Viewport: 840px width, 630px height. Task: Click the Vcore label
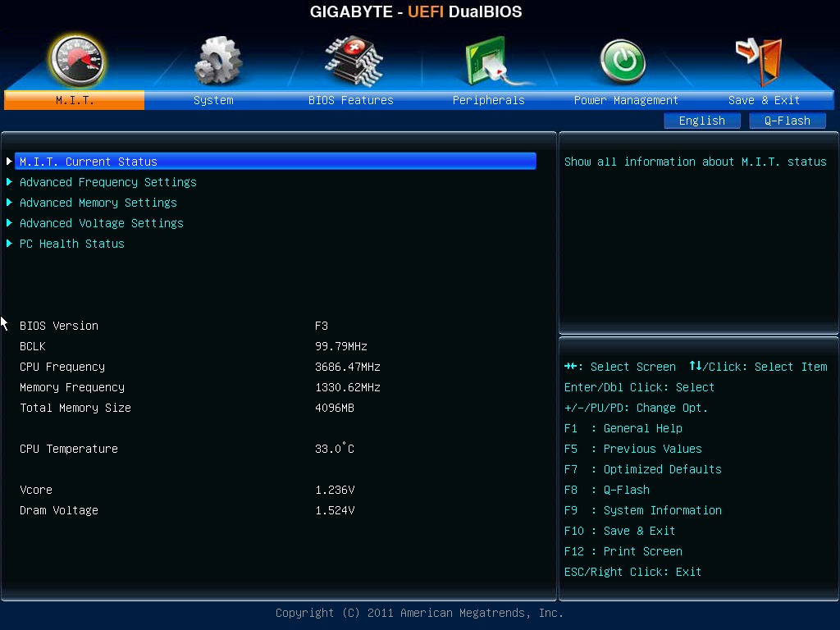click(36, 491)
